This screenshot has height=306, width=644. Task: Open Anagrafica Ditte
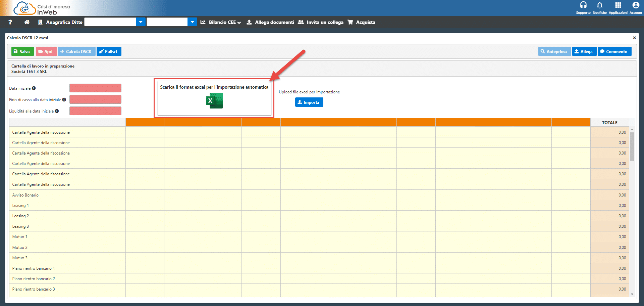click(x=60, y=22)
